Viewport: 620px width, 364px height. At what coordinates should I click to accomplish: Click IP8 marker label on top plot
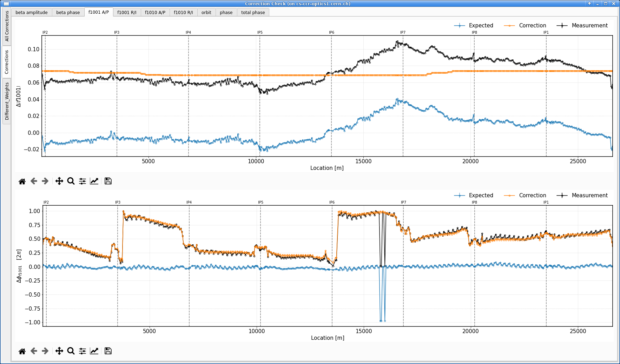[474, 32]
